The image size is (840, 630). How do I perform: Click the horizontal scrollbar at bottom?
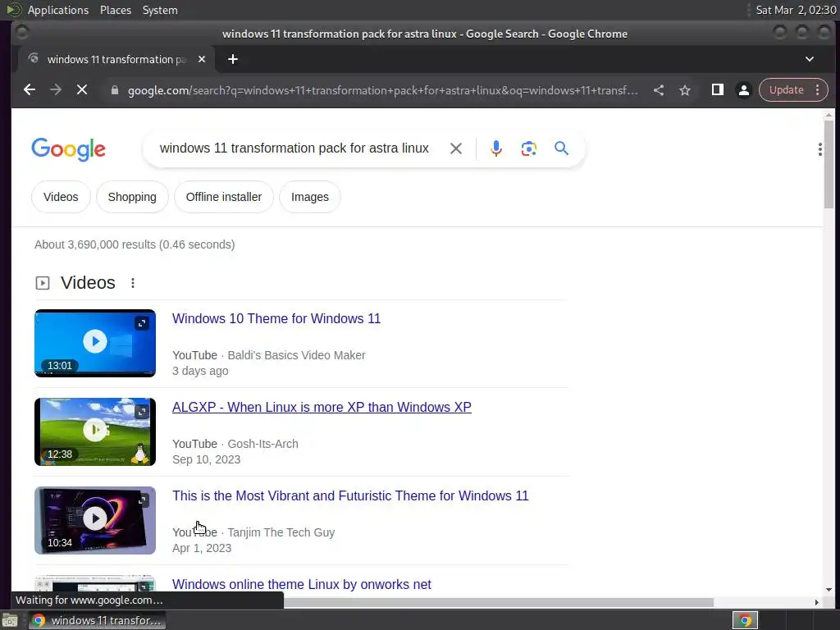[x=498, y=603]
